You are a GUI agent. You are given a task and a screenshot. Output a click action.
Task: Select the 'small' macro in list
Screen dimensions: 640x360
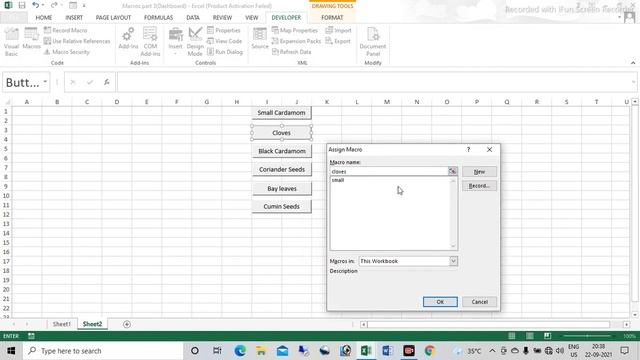[338, 180]
